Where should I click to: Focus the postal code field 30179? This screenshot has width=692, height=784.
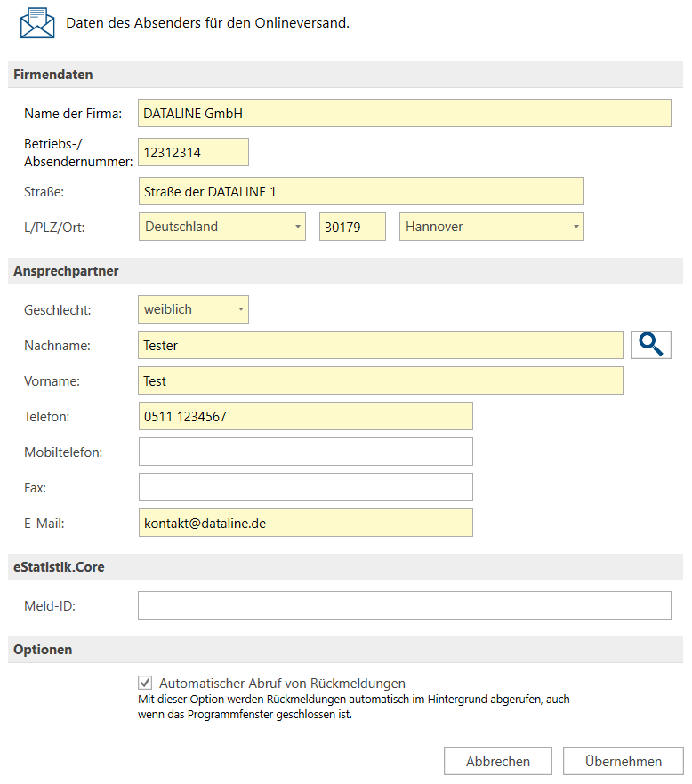[352, 227]
